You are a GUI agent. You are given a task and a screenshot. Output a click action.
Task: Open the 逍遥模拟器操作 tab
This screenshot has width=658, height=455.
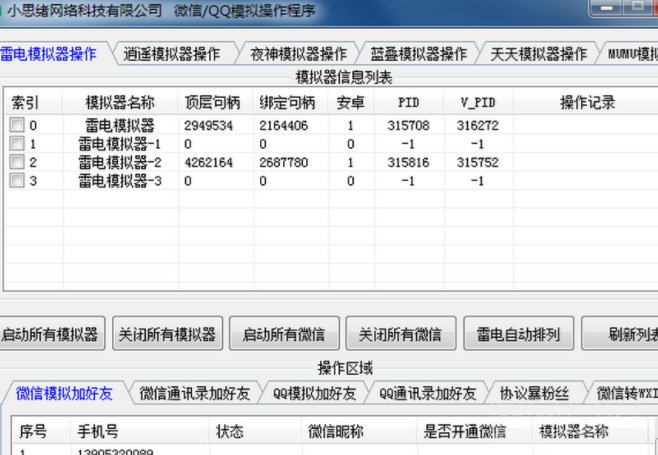click(172, 54)
